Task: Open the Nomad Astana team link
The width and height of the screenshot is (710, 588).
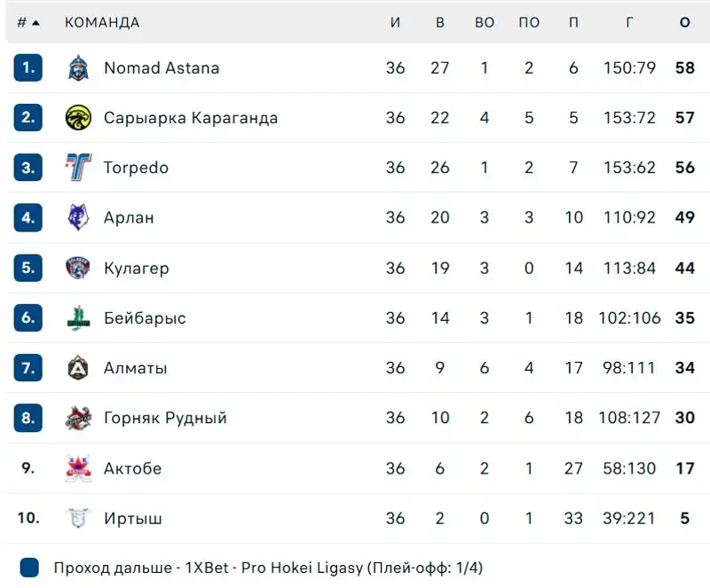Action: tap(162, 68)
